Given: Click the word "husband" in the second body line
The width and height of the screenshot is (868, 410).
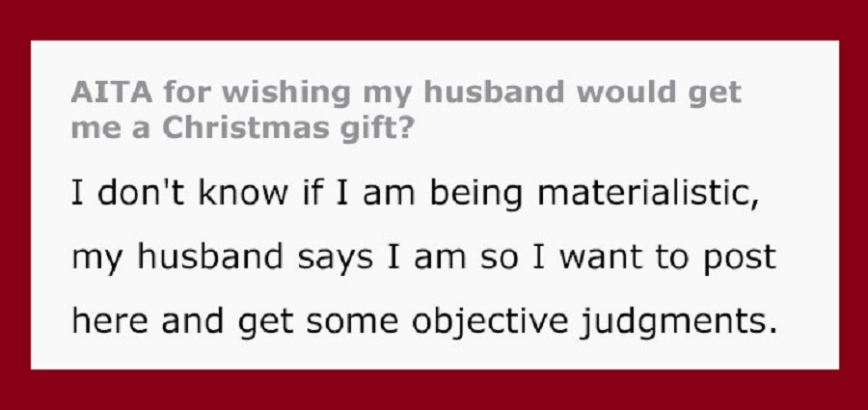Looking at the screenshot, I should click(x=210, y=257).
